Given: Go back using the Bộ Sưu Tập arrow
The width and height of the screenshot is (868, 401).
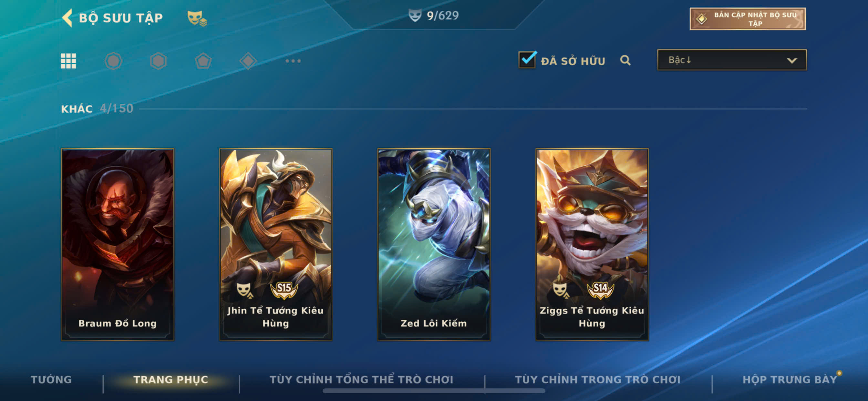Looking at the screenshot, I should pos(67,17).
